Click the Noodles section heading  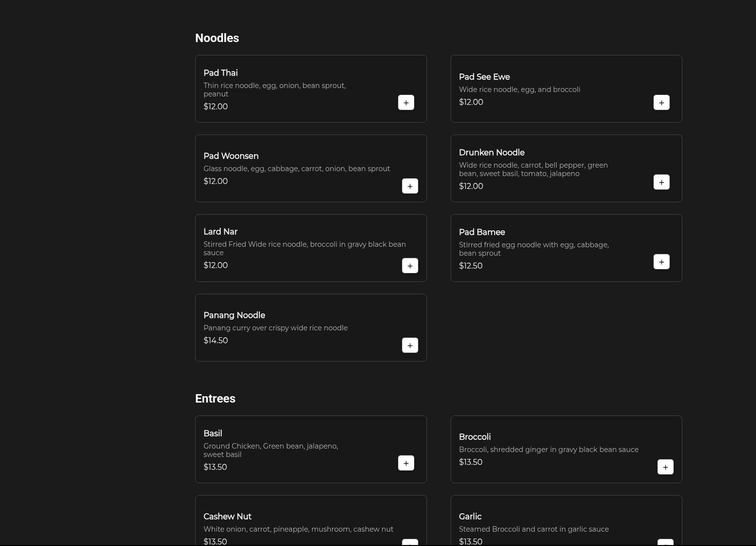[217, 38]
